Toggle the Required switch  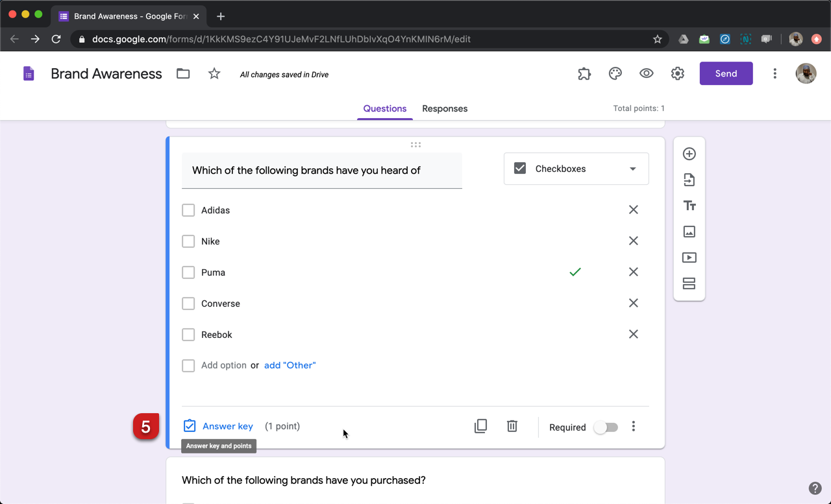606,427
